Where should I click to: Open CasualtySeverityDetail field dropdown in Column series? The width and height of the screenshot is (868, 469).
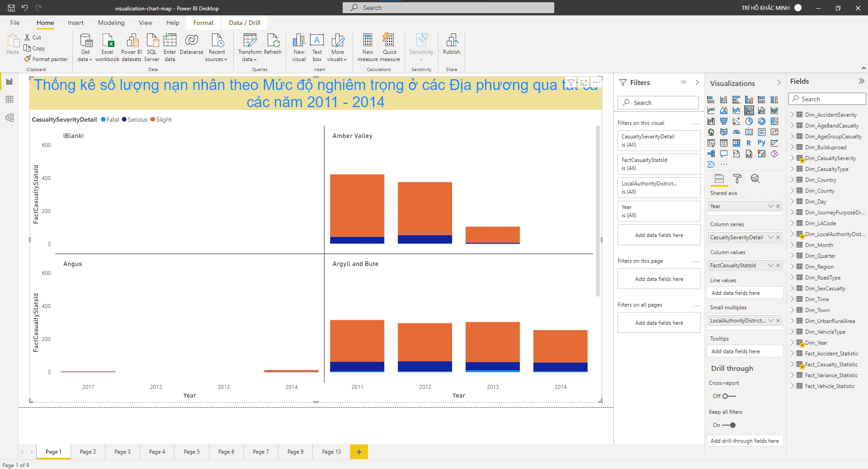[770, 237]
